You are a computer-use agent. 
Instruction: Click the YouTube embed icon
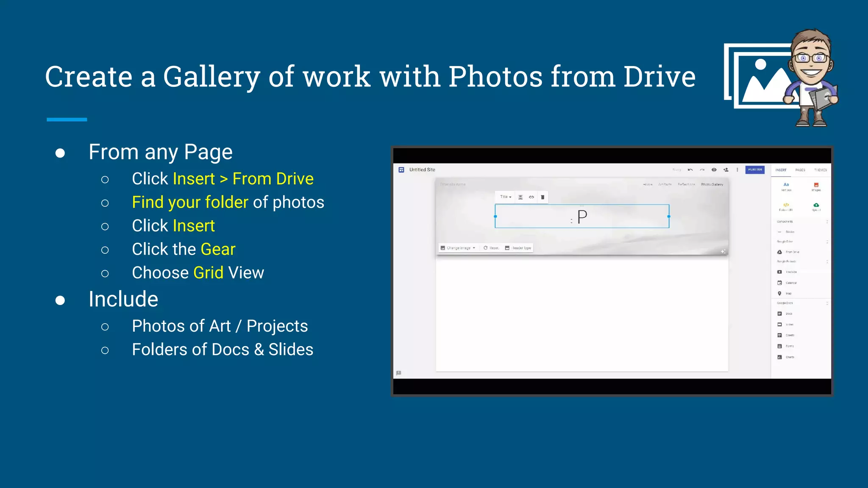click(779, 272)
